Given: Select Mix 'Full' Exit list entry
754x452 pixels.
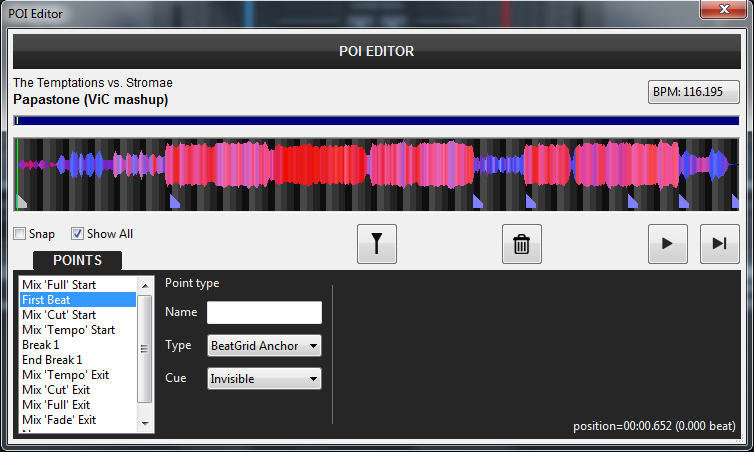Looking at the screenshot, I should (78, 404).
